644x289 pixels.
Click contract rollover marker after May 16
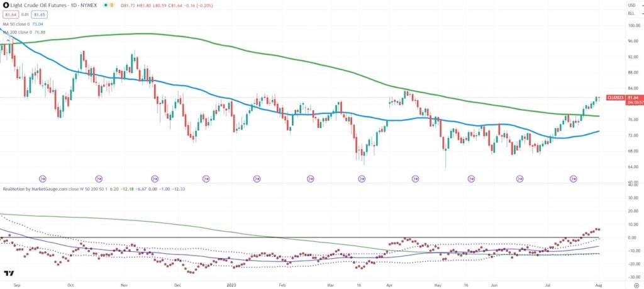(471, 179)
